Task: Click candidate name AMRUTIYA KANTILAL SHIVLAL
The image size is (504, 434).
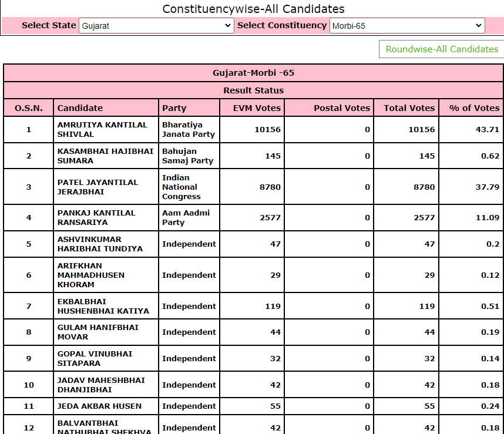Action: 102,129
